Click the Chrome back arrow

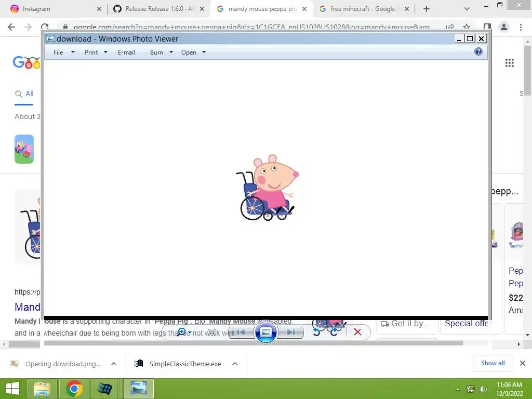(x=11, y=27)
